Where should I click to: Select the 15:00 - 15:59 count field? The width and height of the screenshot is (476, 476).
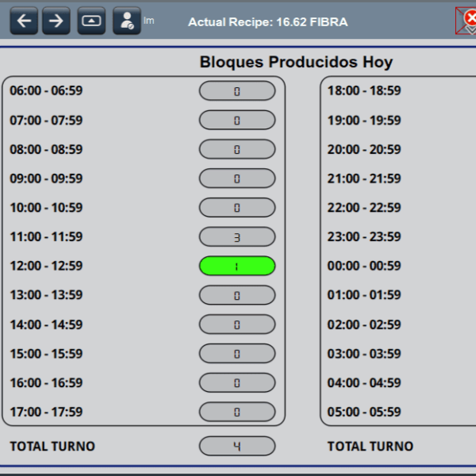[237, 353]
